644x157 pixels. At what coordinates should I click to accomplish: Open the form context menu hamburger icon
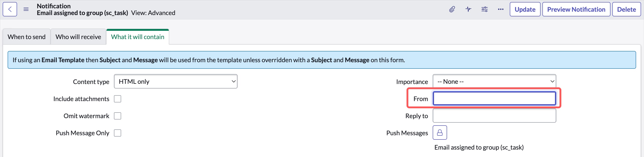pos(26,9)
